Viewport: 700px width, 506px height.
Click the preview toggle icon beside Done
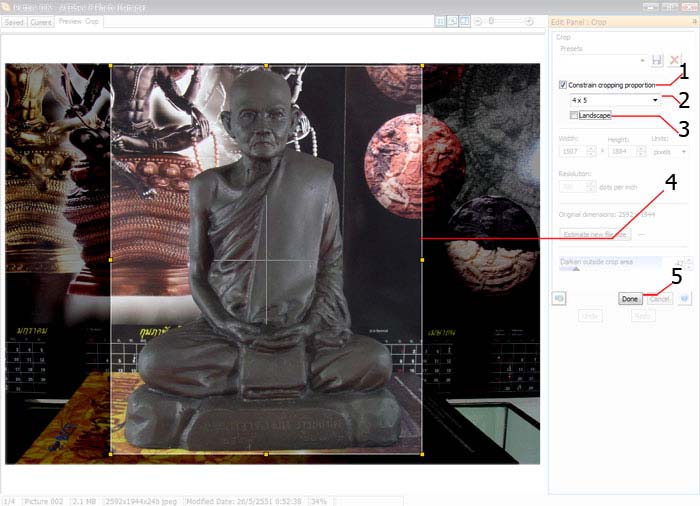[x=559, y=298]
